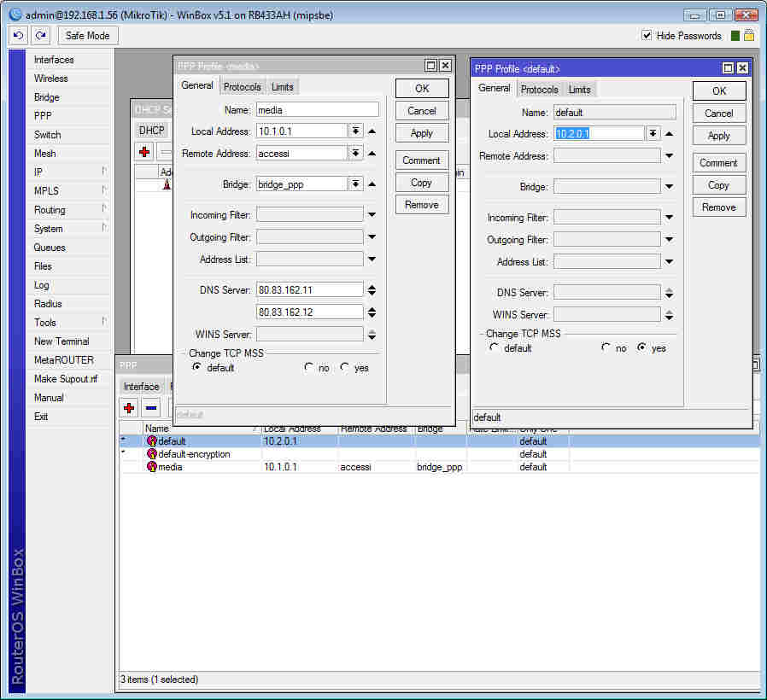Select no TCP MSS radio in default profile

click(x=606, y=347)
